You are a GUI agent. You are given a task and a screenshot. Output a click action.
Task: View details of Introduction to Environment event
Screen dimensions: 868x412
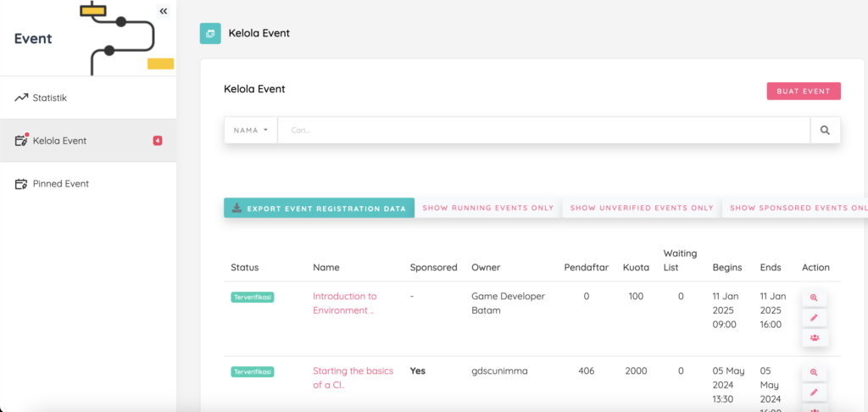coord(814,298)
